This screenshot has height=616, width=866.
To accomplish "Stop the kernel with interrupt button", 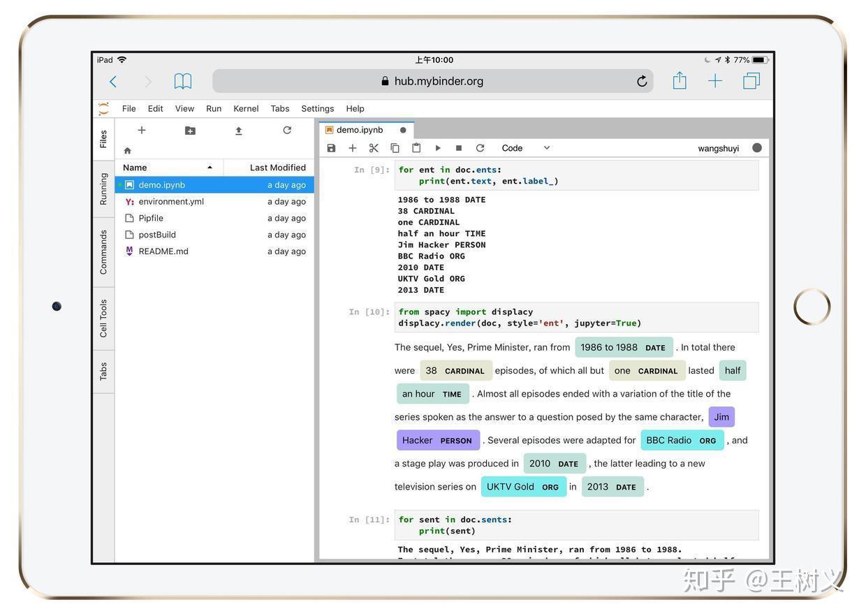I will pyautogui.click(x=459, y=148).
